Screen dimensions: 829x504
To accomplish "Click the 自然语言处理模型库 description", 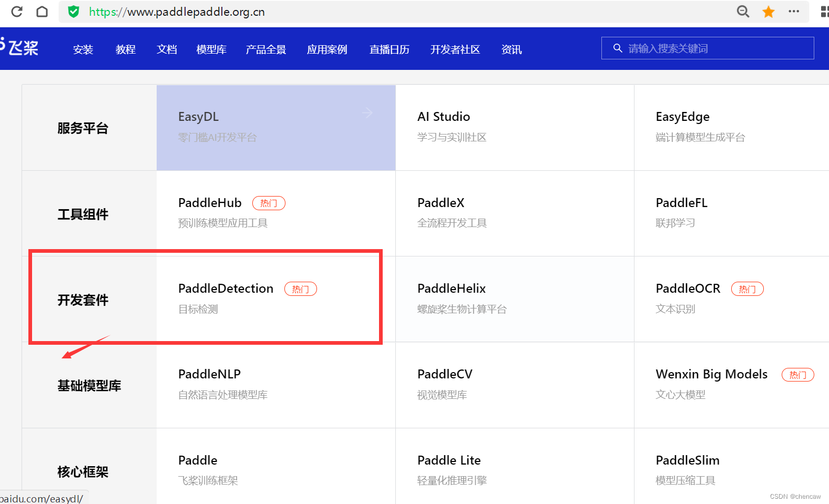I will pos(223,395).
